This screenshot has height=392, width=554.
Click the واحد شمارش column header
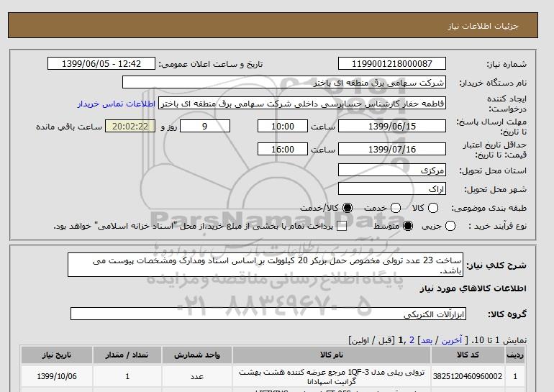(x=197, y=355)
